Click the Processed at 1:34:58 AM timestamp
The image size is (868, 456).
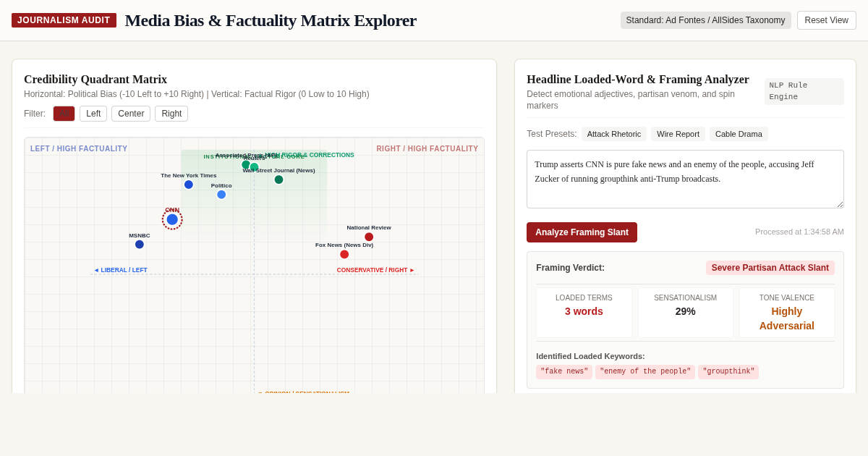[799, 232]
